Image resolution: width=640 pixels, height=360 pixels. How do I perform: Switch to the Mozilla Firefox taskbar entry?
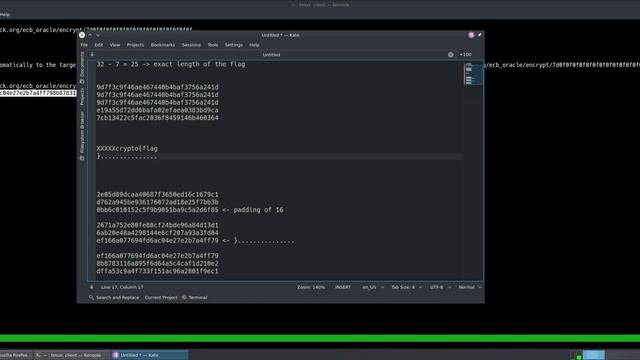[x=16, y=355]
